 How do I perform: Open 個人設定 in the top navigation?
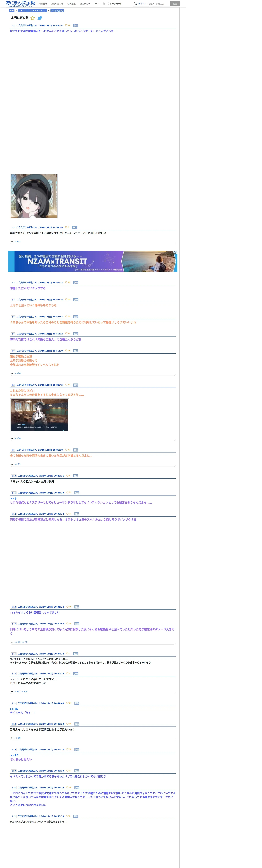pos(71,4)
